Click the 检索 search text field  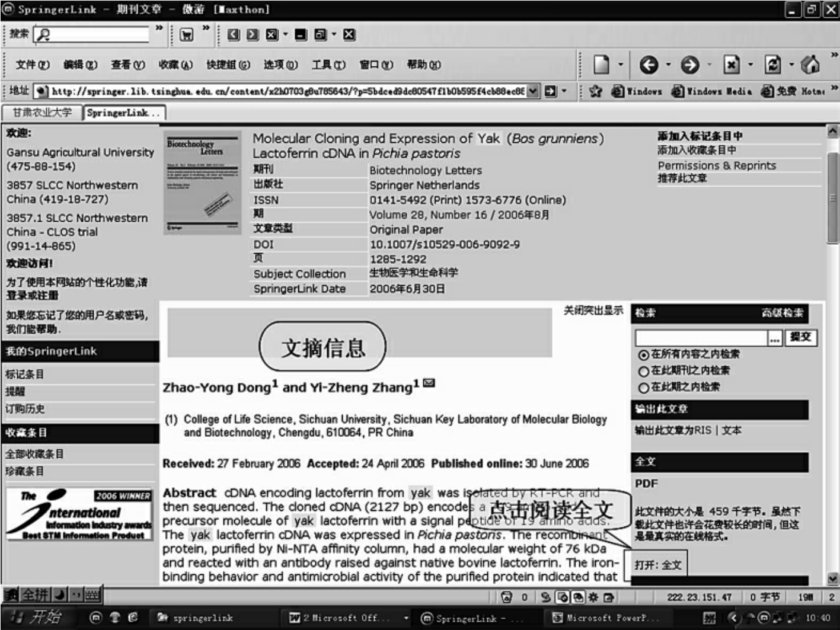pyautogui.click(x=701, y=338)
